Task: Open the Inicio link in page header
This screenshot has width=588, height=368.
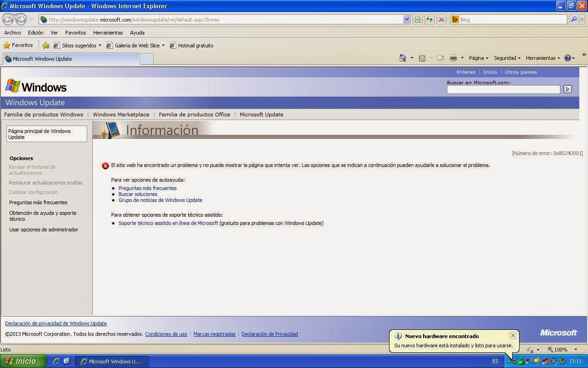Action: coord(490,72)
